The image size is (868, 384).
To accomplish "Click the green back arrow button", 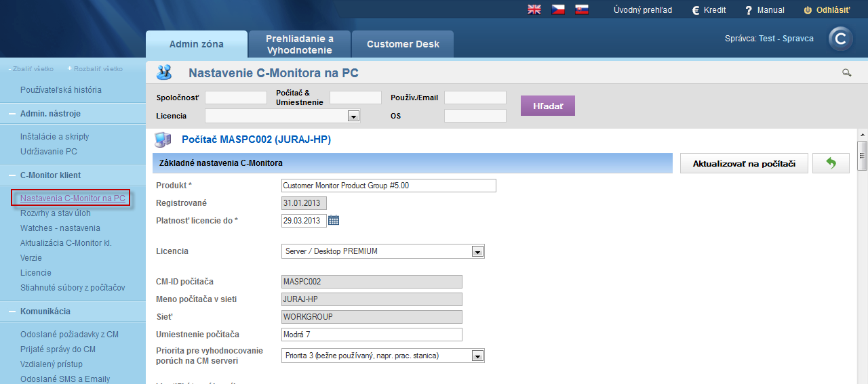I will click(831, 163).
